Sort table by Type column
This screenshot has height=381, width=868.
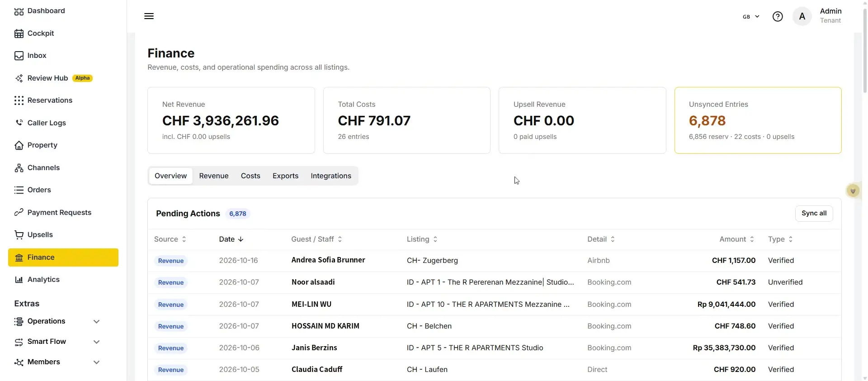point(780,239)
